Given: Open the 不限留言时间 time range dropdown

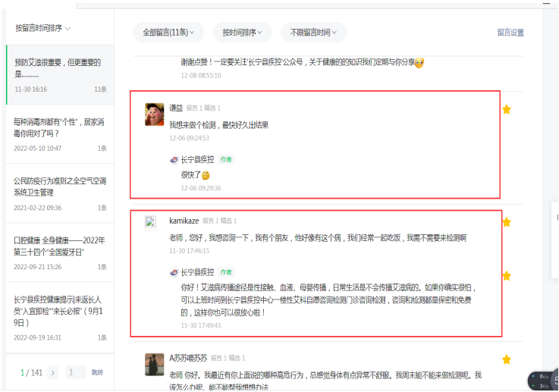Looking at the screenshot, I should tap(313, 33).
